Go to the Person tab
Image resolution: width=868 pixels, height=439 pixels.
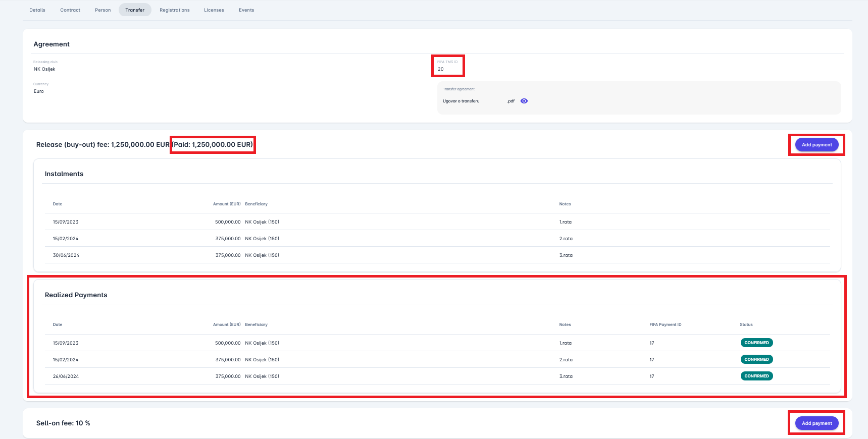point(103,10)
